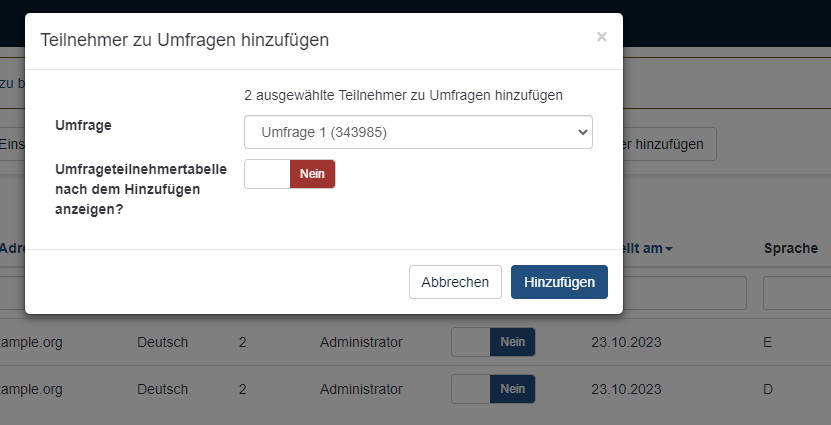The image size is (831, 425).
Task: Click the Sprache column header
Action: pyautogui.click(x=790, y=248)
